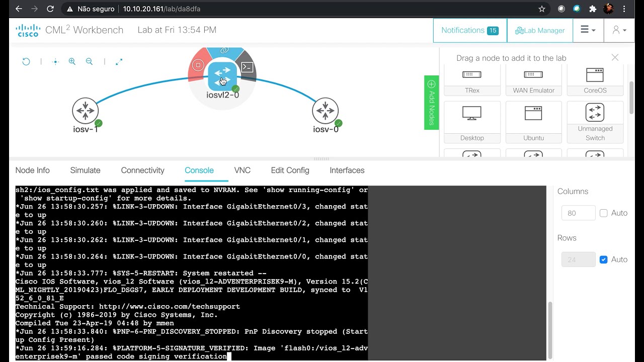Click inside the console terminal output
The height and width of the screenshot is (362, 644).
191,273
